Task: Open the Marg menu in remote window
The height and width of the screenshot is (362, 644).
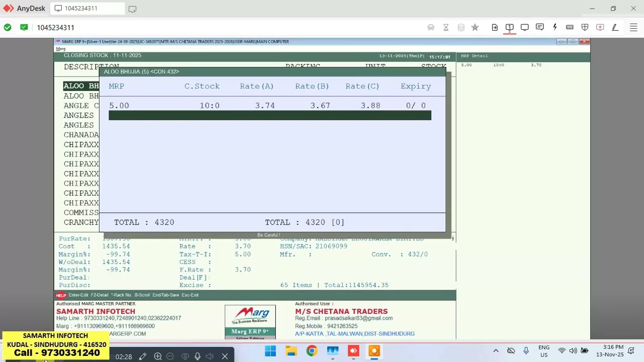Action: tap(60, 49)
